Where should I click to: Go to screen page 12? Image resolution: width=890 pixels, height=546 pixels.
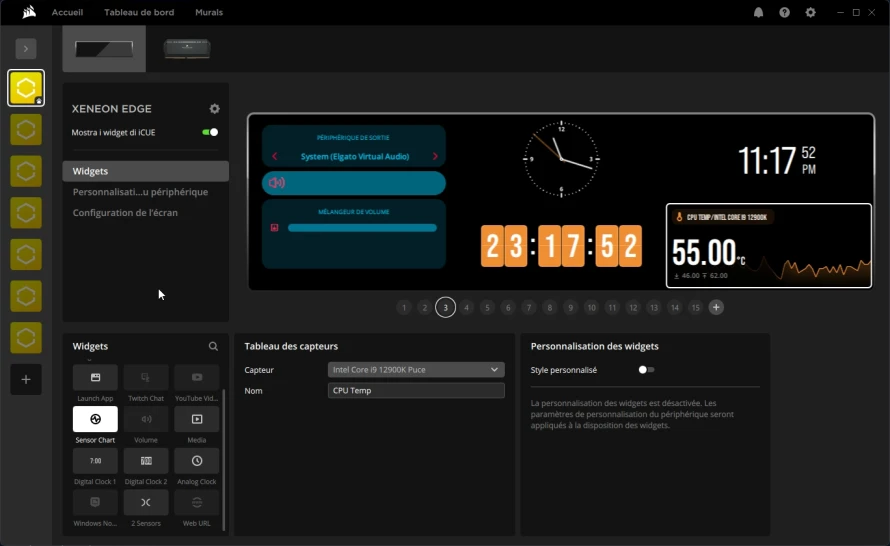(x=633, y=307)
